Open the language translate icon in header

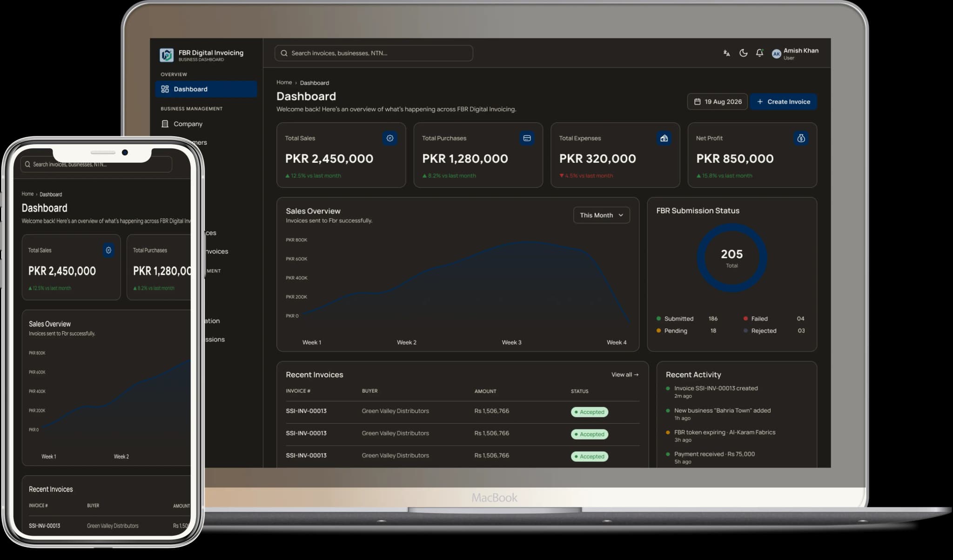(x=726, y=53)
